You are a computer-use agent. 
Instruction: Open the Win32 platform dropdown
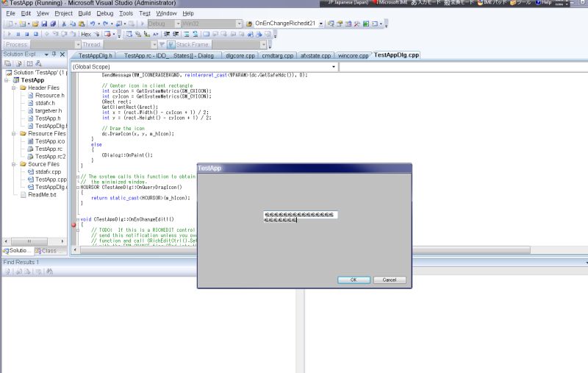239,24
